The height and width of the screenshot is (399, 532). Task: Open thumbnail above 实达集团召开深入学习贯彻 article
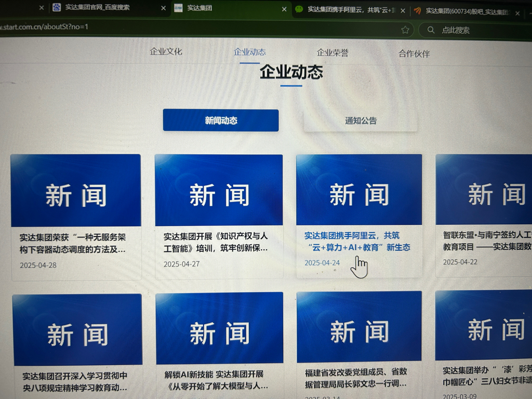point(77,329)
